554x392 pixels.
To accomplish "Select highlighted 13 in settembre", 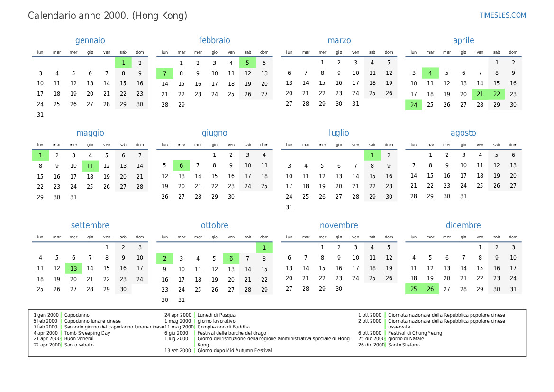I will 73,269.
